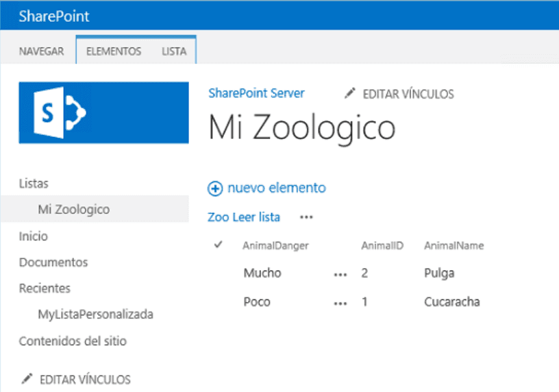Image resolution: width=559 pixels, height=392 pixels.
Task: Sort by the AnimalDanger column header
Action: coord(275,245)
